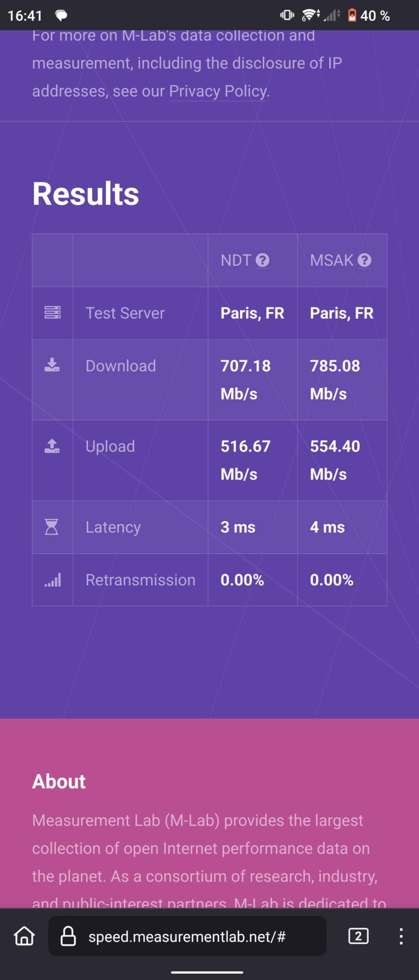Click the Test Server icon in Results table
The image size is (419, 980).
[x=53, y=313]
